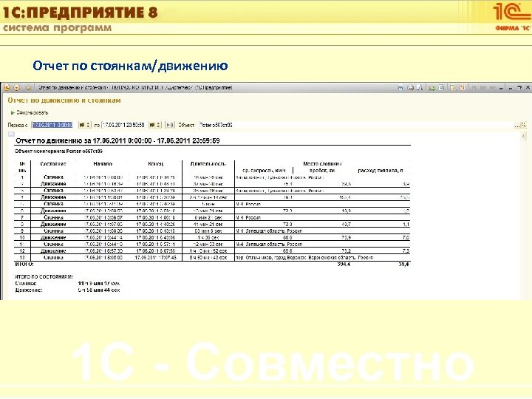Click Движение cell in row 10
This screenshot has height=399, width=532.
53,237
